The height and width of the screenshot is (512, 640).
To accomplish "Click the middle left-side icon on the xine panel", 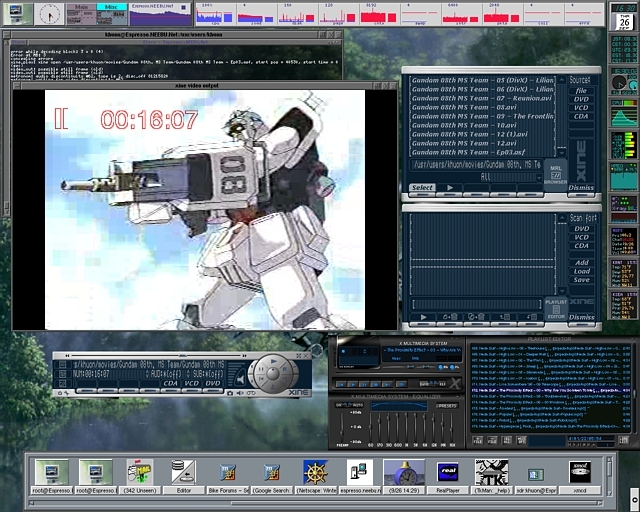I will tap(62, 374).
